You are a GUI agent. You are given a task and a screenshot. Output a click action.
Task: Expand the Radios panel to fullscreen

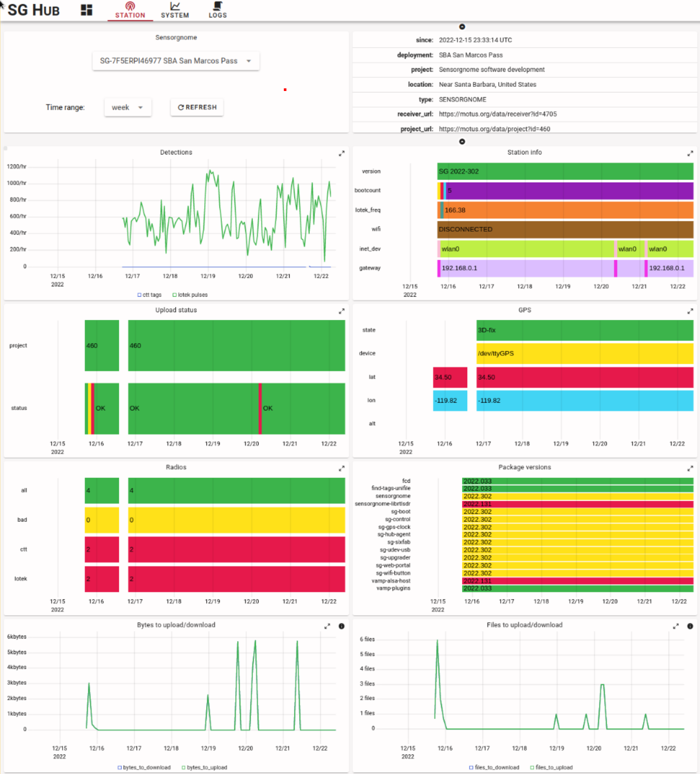[342, 468]
